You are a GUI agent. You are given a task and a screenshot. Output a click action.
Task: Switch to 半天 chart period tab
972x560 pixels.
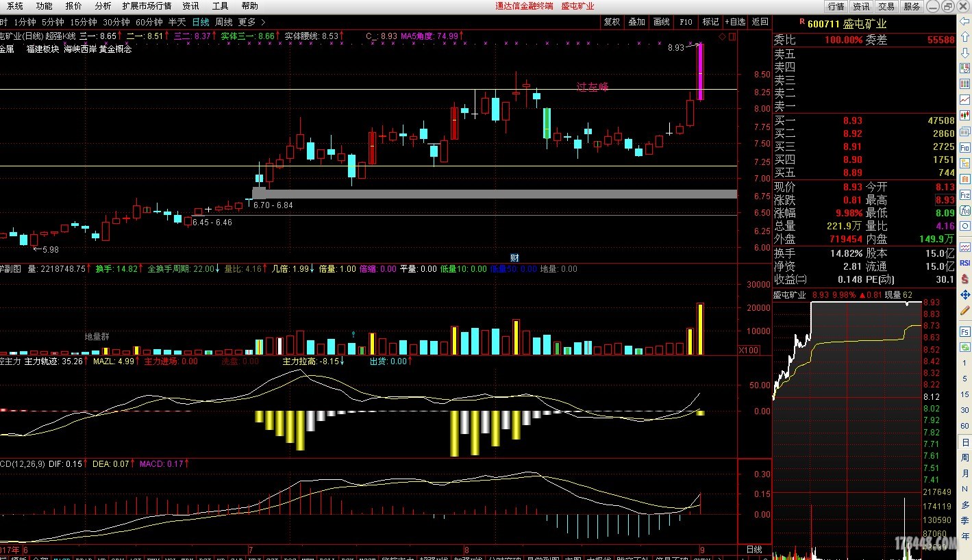(177, 22)
